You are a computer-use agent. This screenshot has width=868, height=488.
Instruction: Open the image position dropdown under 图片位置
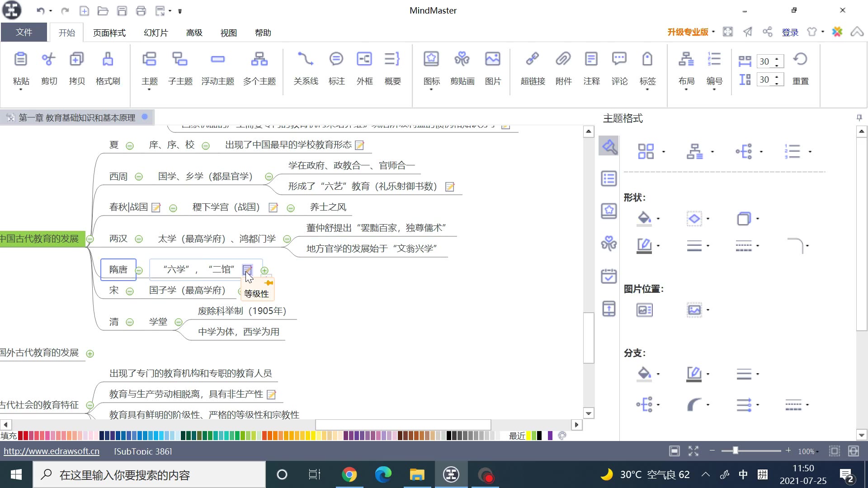coord(708,310)
